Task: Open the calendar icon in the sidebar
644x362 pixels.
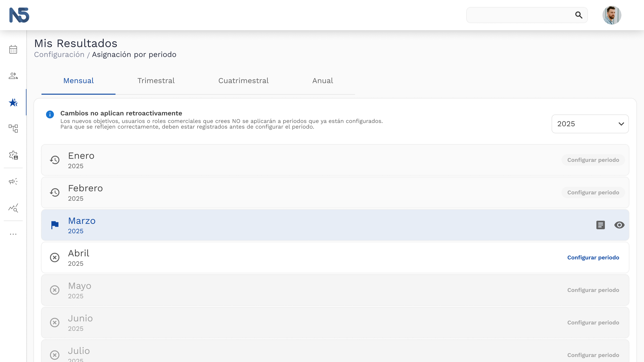Action: (13, 49)
